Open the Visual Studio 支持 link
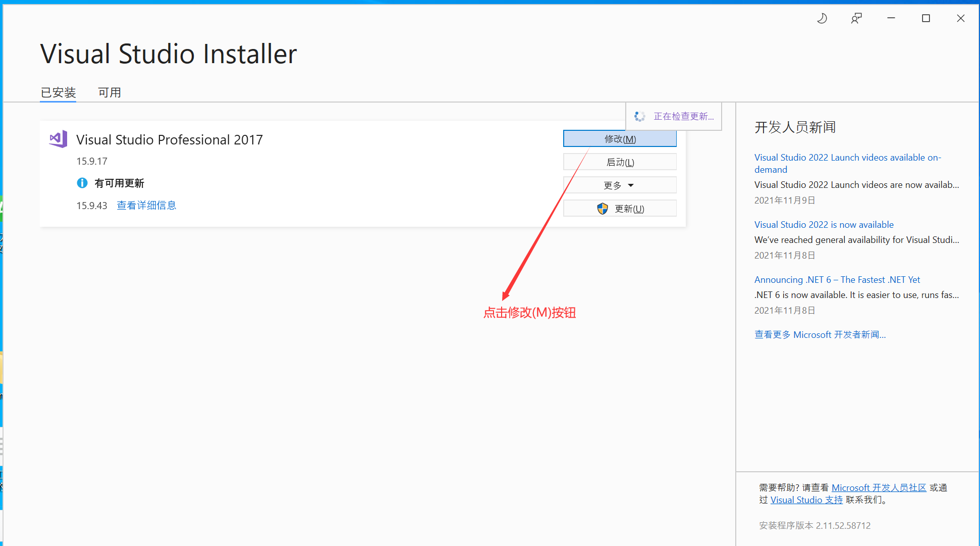Image resolution: width=980 pixels, height=546 pixels. tap(806, 500)
